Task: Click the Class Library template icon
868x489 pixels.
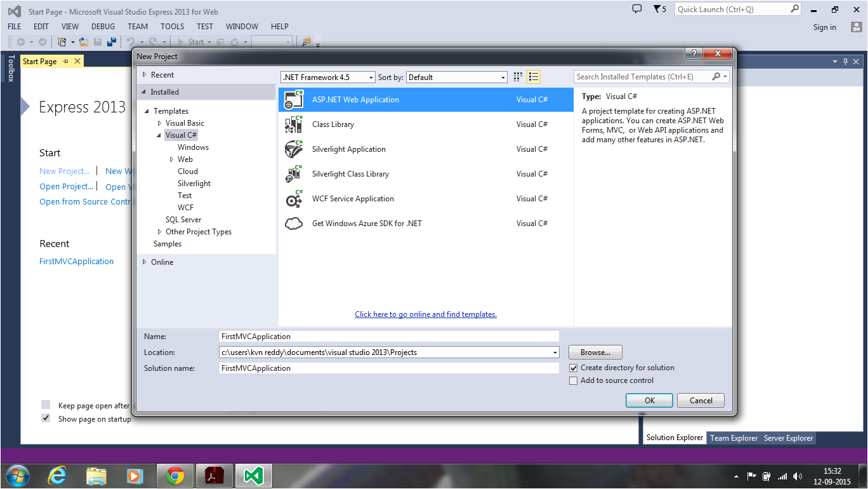Action: click(294, 124)
